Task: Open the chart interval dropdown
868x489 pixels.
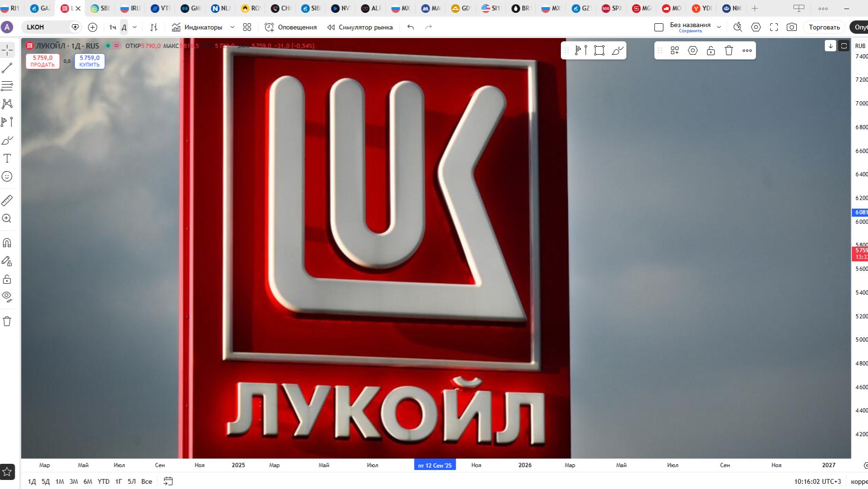Action: tap(134, 27)
